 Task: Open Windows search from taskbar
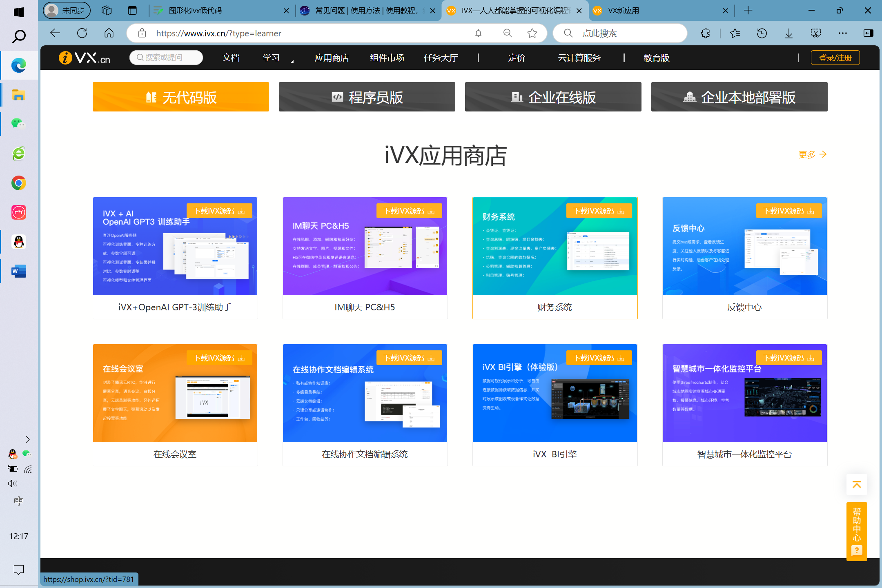pos(19,37)
